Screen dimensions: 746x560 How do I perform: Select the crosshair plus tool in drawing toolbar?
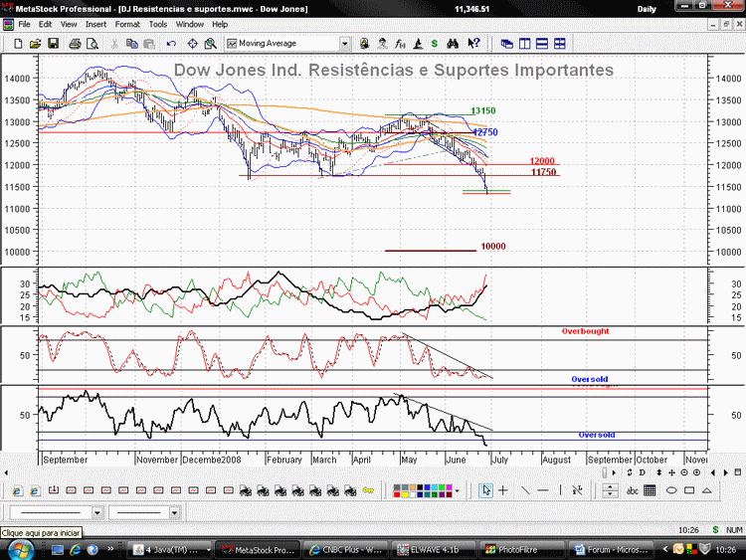coord(503,490)
